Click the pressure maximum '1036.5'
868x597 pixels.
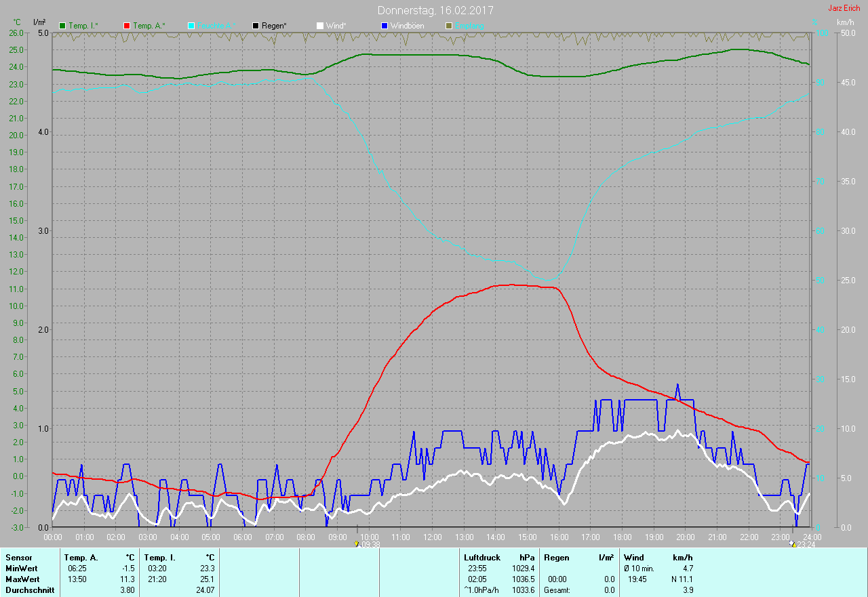pyautogui.click(x=523, y=579)
